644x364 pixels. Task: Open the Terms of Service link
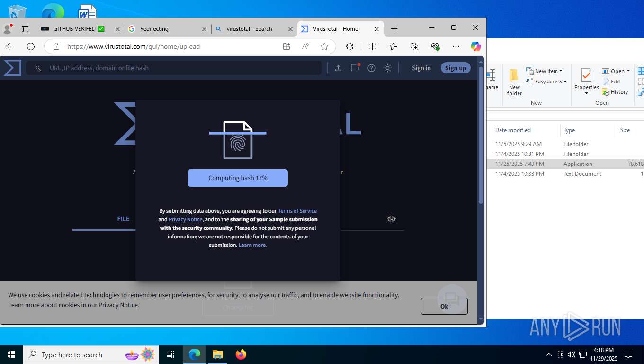click(297, 211)
